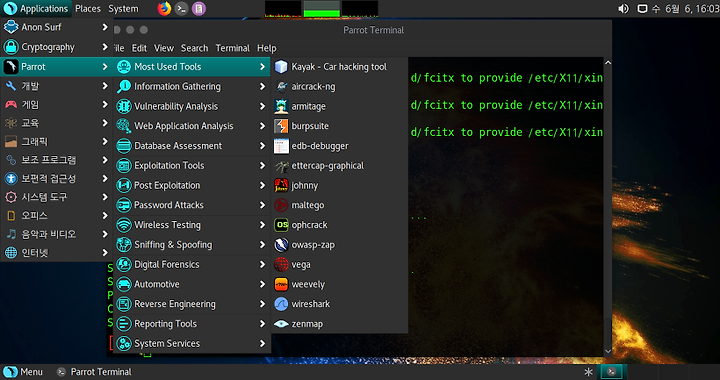
Task: Select Most Used Tools category
Action: [x=192, y=67]
